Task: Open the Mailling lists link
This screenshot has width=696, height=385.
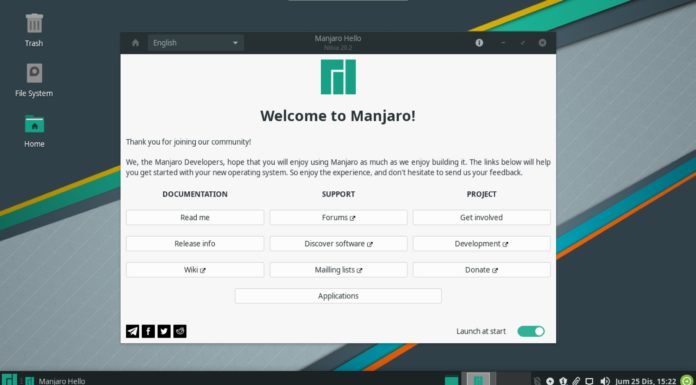Action: point(338,270)
